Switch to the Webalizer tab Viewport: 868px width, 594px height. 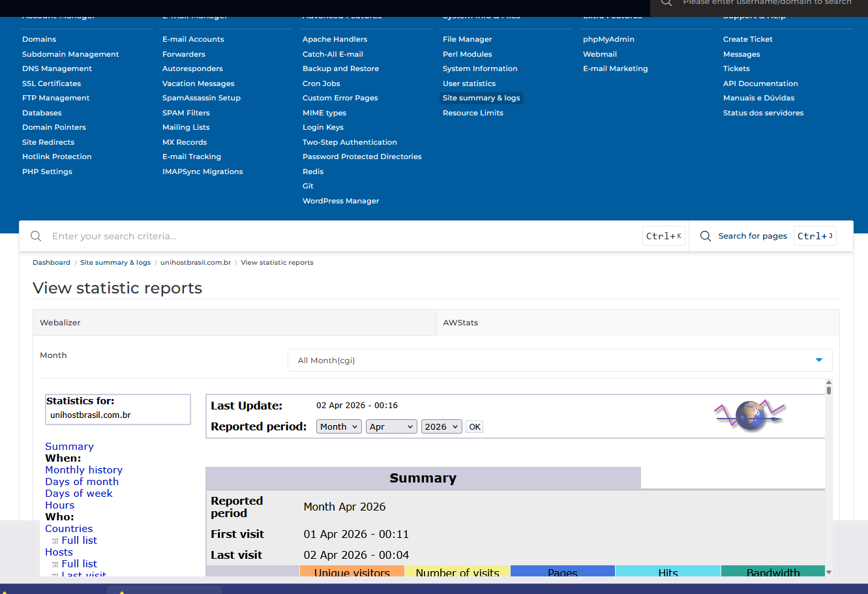[x=60, y=323]
